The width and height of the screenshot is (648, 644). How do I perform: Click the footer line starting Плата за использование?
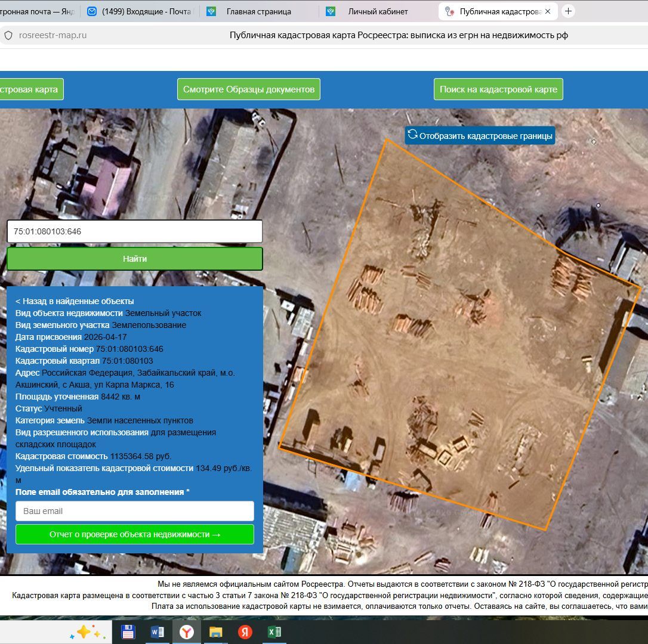coord(400,606)
